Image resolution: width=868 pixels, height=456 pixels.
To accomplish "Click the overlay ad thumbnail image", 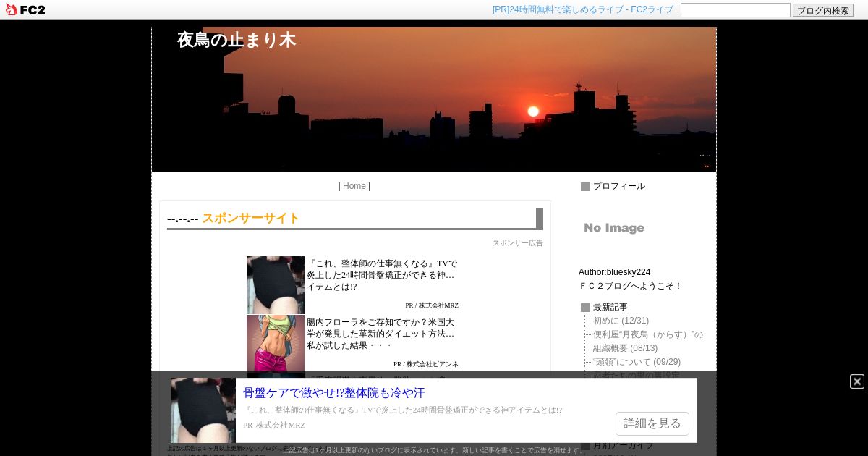I will click(x=203, y=410).
